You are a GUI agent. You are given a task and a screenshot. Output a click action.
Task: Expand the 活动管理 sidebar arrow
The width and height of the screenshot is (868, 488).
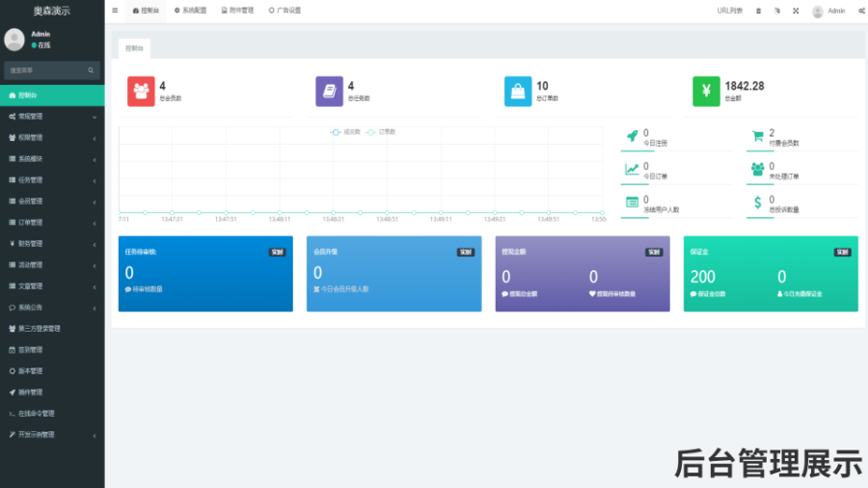pyautogui.click(x=95, y=265)
